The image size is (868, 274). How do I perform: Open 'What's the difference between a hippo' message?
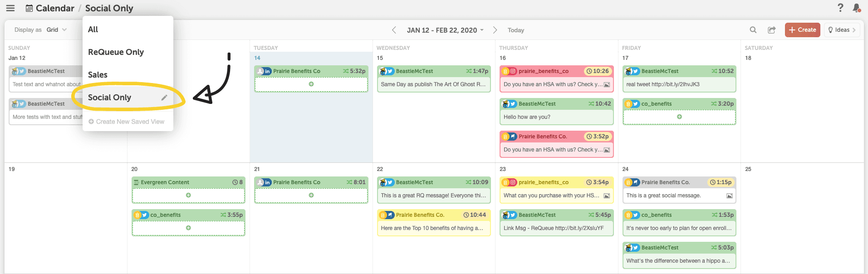678,261
